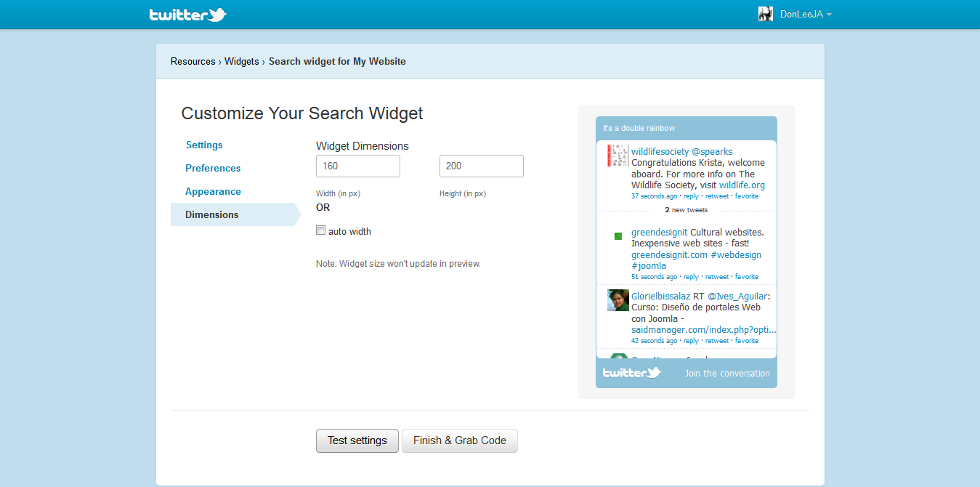The width and height of the screenshot is (980, 487).
Task: Enable the auto width checkbox
Action: (320, 230)
